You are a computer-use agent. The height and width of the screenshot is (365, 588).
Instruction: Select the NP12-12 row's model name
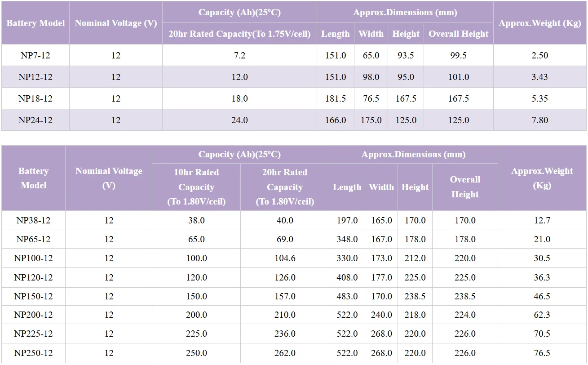tap(35, 77)
